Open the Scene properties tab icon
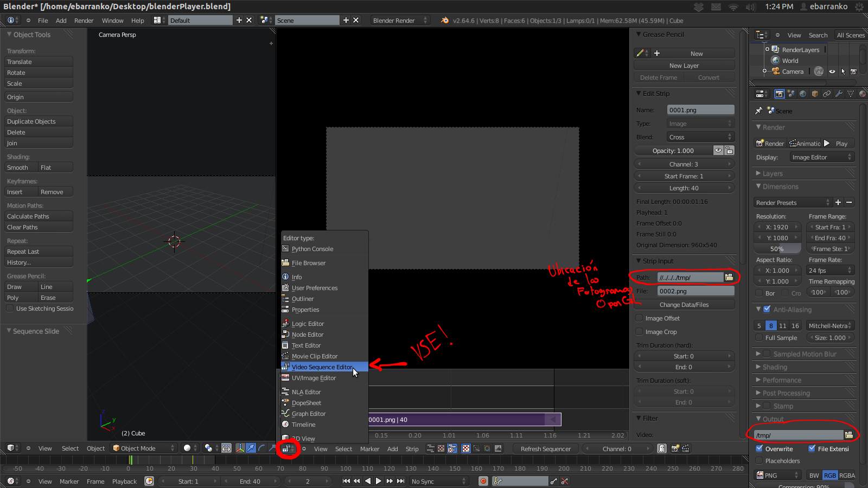 tap(791, 94)
